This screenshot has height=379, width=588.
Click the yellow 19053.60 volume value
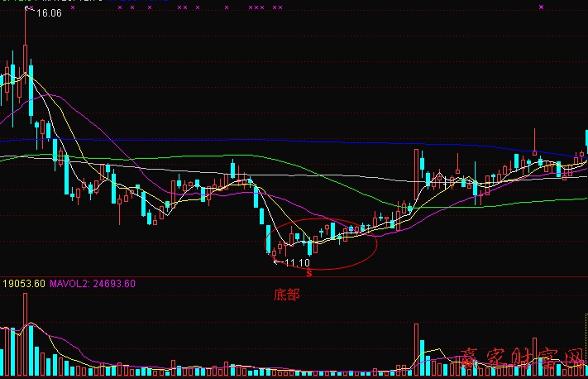coord(23,283)
